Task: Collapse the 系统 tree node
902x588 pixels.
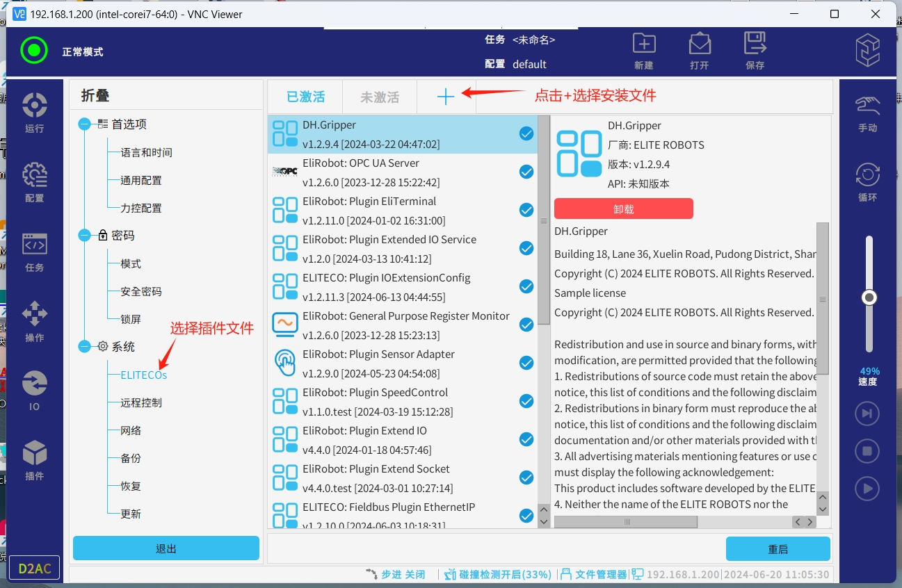Action: pyautogui.click(x=85, y=347)
